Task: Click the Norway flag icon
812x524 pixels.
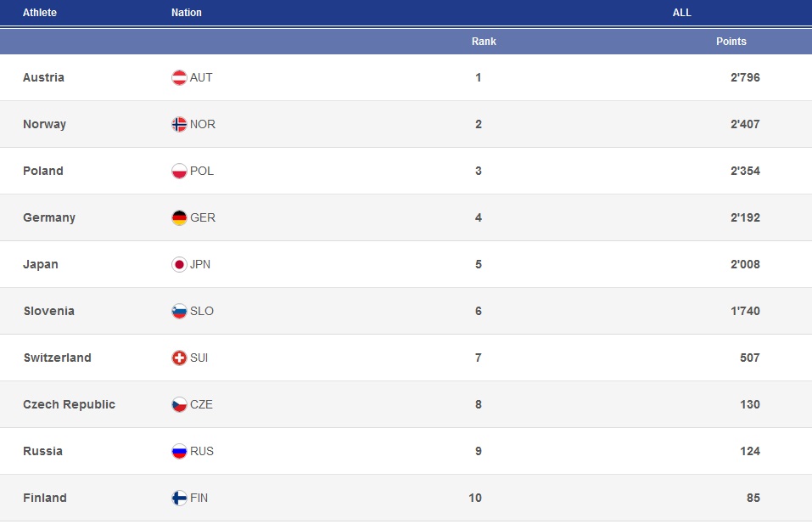Action: 179,124
